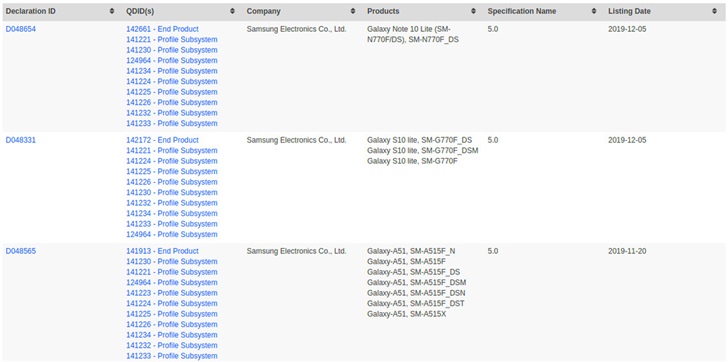The height and width of the screenshot is (362, 728).
Task: Select the Galaxy-A51, SM-A515F_DST product text
Action: pyautogui.click(x=416, y=304)
